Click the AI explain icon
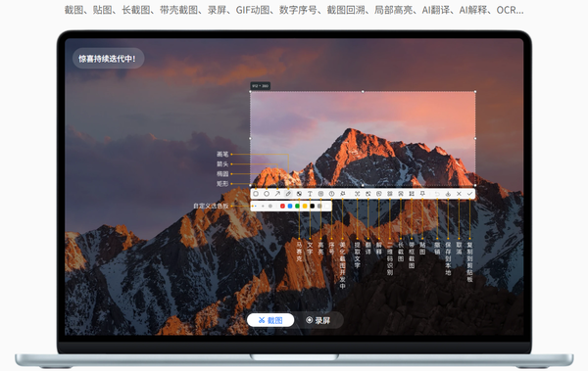Screen dimensions: 588x371 pyautogui.click(x=378, y=194)
